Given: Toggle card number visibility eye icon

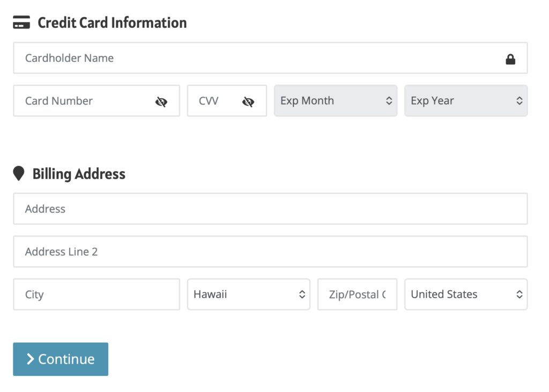Looking at the screenshot, I should (161, 102).
